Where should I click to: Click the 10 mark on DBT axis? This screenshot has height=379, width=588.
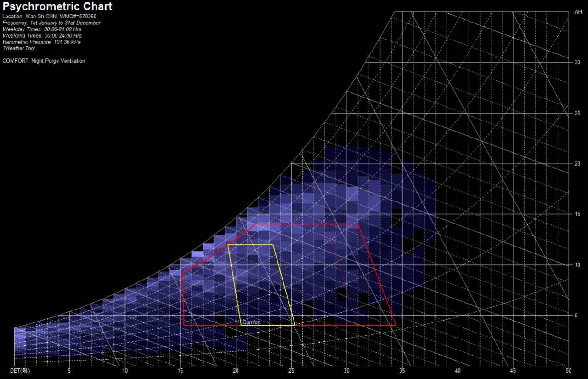[124, 371]
